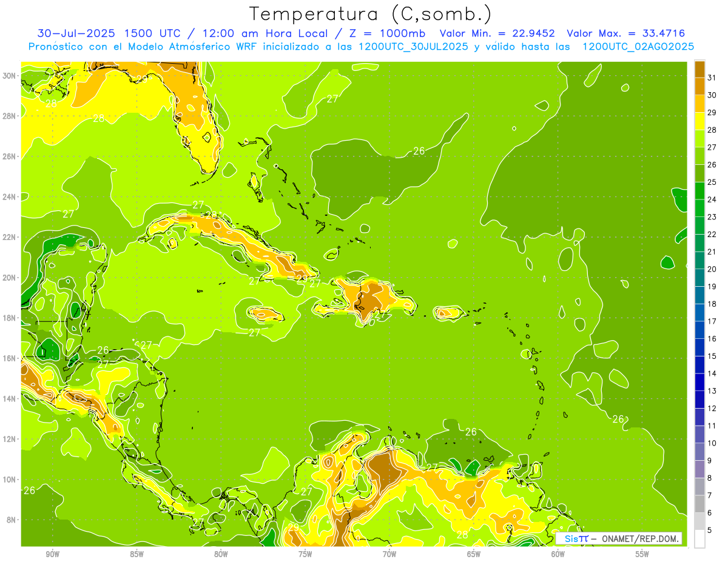This screenshot has width=728, height=562.
Task: Click the 18N latitude axis label
Action: point(10,318)
